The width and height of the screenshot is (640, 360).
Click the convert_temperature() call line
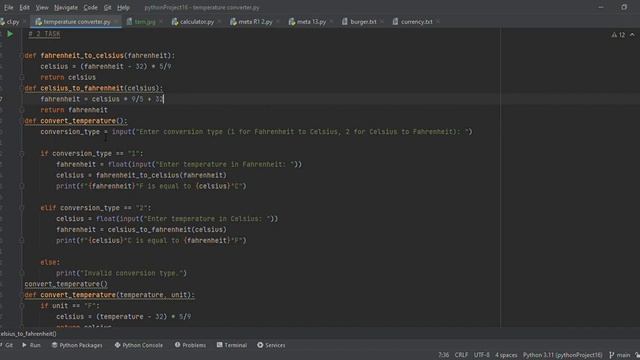tap(66, 284)
